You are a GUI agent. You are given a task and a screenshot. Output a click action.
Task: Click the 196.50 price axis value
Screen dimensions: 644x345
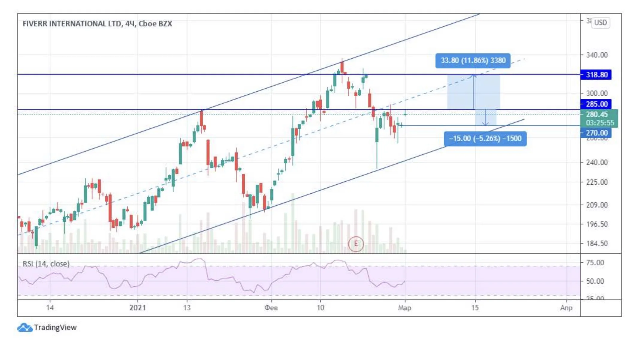pyautogui.click(x=597, y=224)
